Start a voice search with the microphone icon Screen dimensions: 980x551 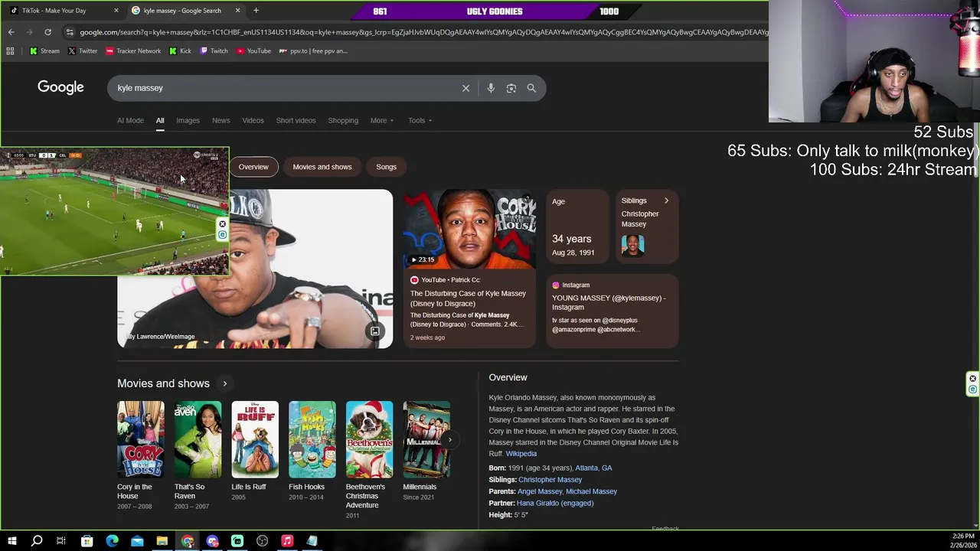point(491,88)
